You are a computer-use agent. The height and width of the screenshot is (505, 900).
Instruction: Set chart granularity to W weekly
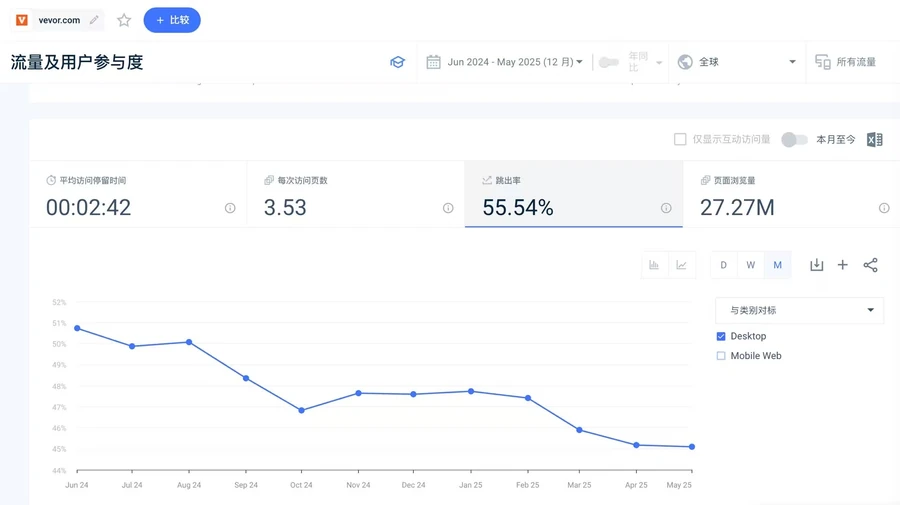click(751, 265)
